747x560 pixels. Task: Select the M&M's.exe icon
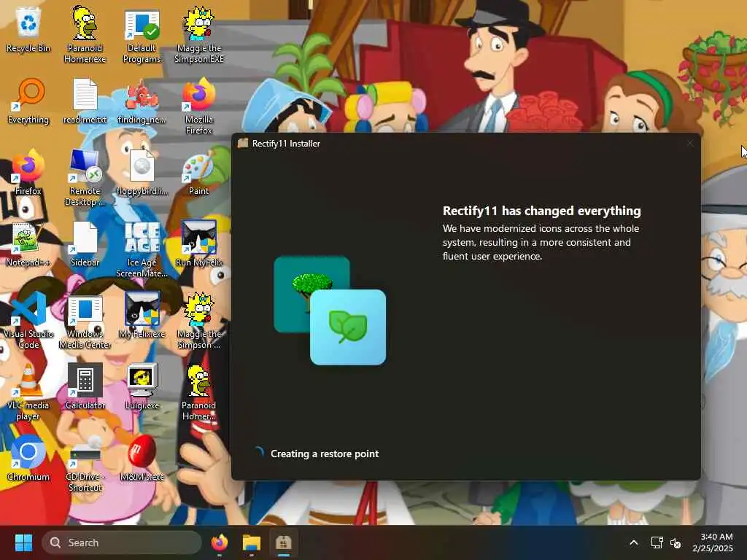coord(142,459)
